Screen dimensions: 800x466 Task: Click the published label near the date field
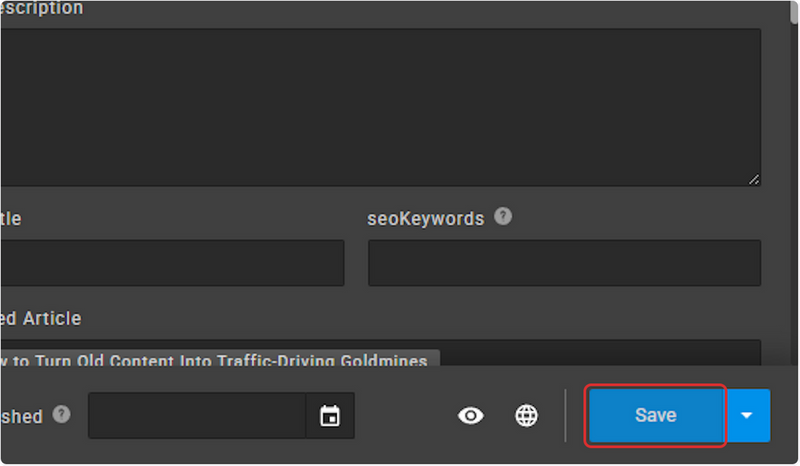[x=21, y=416]
